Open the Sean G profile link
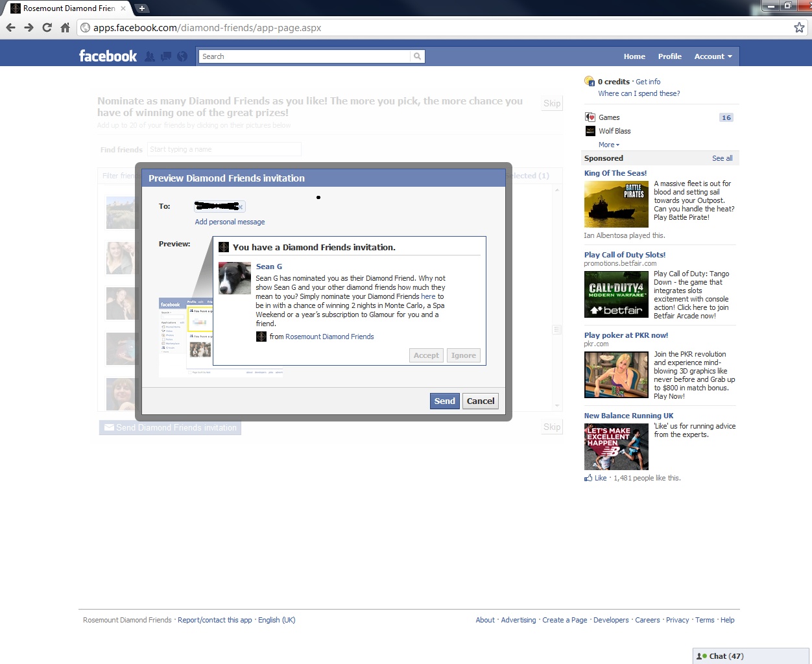Viewport: 812px width, 664px height. tap(269, 267)
